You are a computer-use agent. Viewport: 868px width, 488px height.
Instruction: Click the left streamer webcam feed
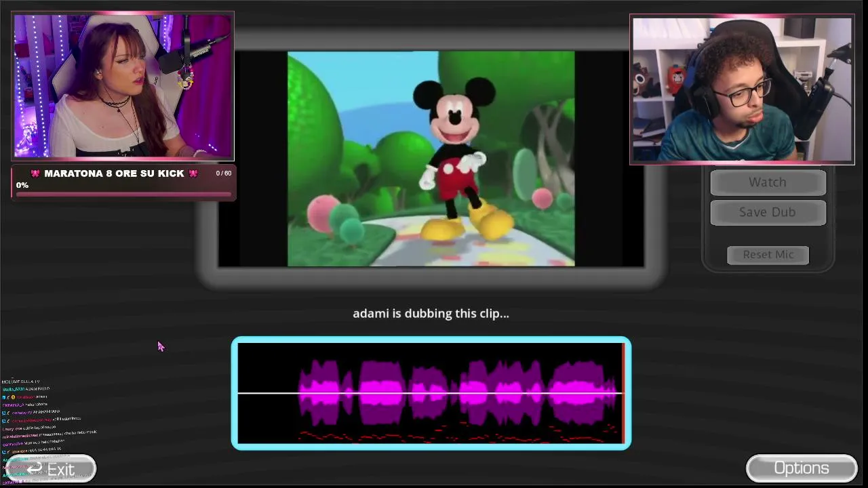point(123,86)
